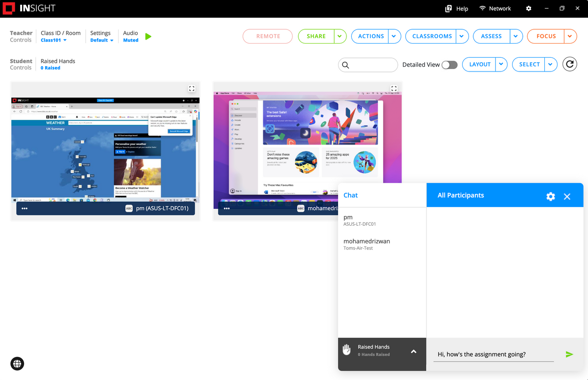Select the Chat tab heading
This screenshot has height=380, width=588.
coord(350,195)
